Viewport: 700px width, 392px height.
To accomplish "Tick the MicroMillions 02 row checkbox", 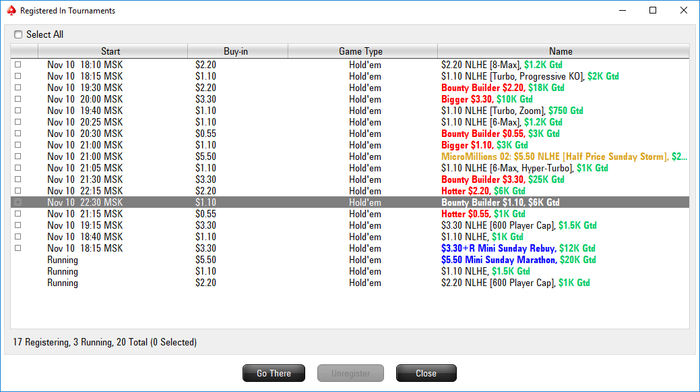I will [18, 156].
